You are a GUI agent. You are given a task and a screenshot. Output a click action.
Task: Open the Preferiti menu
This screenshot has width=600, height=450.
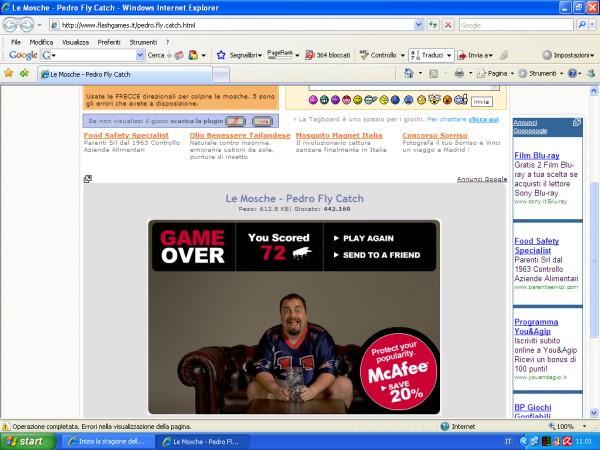[x=109, y=42]
